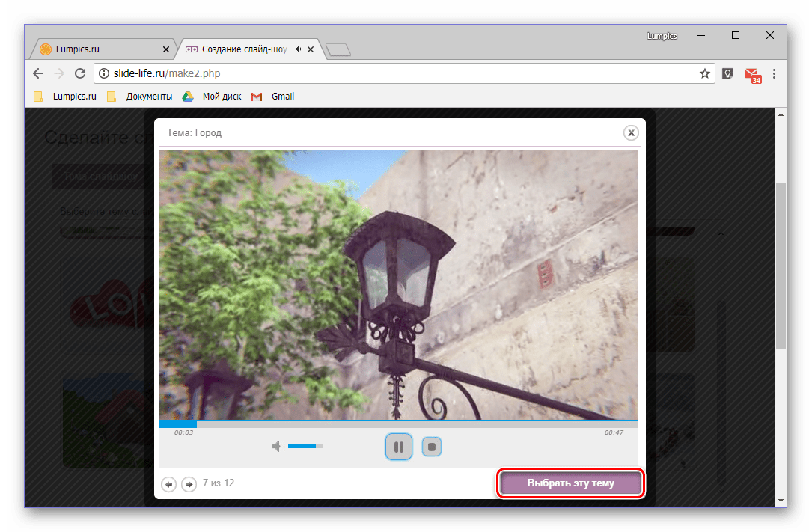
Task: Click the vertical scrollbar thumb
Action: (781, 266)
